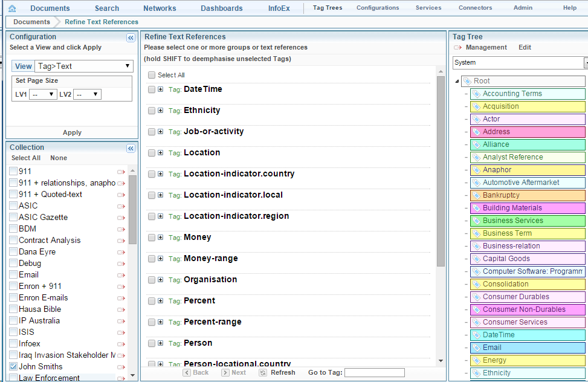Viewport: 588px width, 382px height.
Task: Click the red arrow beside Hausa Bible
Action: [121, 309]
